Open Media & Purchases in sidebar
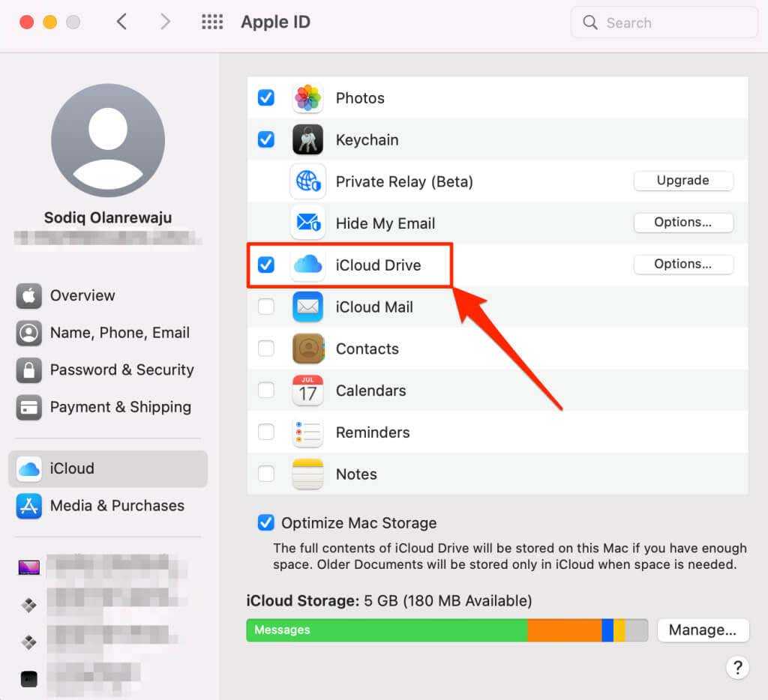 (x=116, y=506)
